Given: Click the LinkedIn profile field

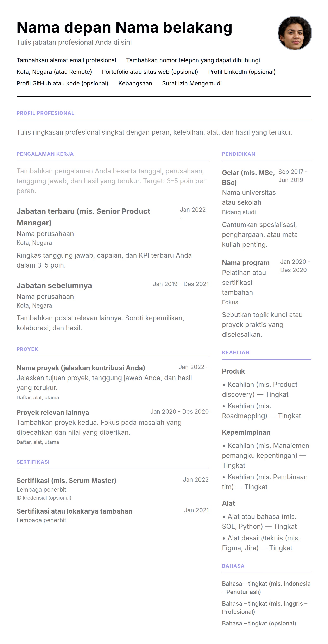Looking at the screenshot, I should tap(241, 72).
